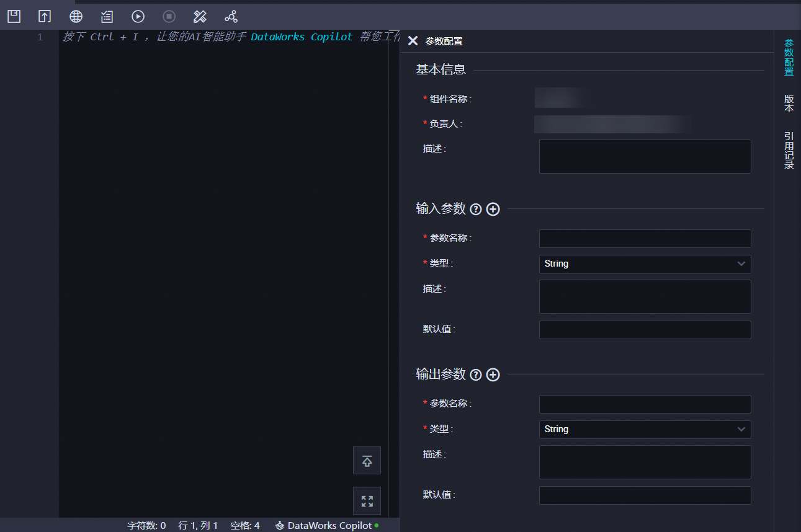
Task: Place the cursor in the code editor area
Action: [x=223, y=273]
